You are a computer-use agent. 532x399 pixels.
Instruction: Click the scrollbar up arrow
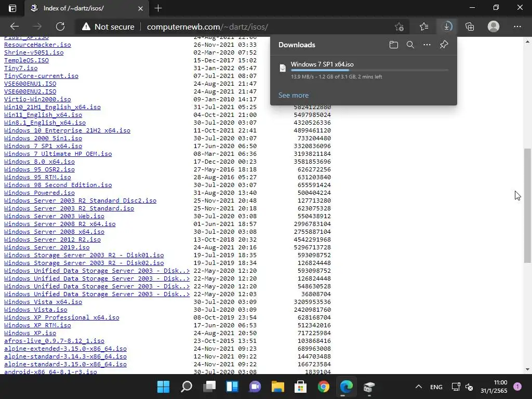click(x=527, y=42)
